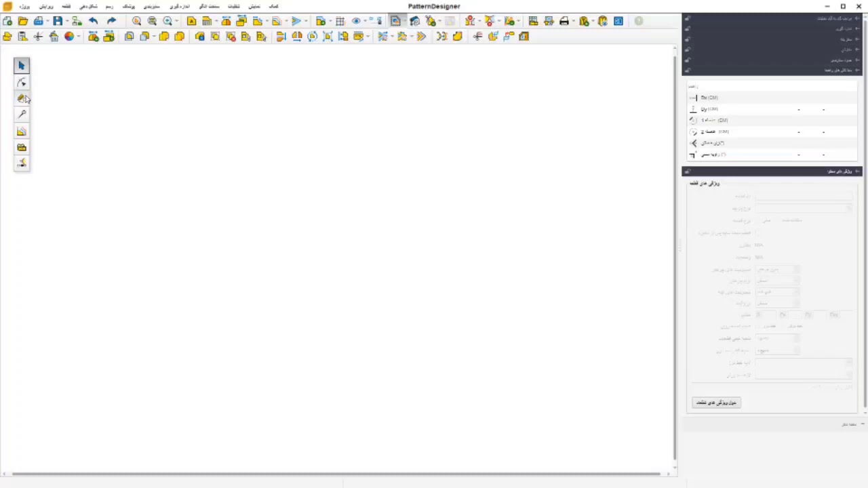Toggle the lock on the topmost dark panel row

point(687,18)
